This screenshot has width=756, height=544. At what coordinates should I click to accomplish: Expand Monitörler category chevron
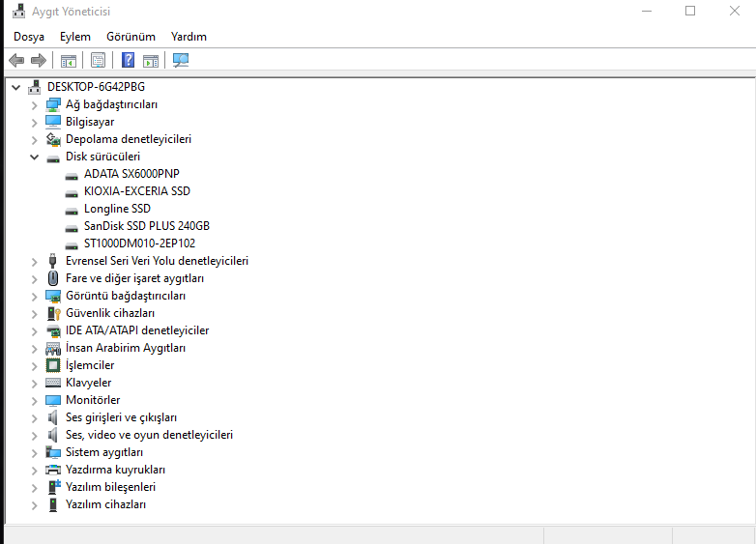(x=34, y=400)
